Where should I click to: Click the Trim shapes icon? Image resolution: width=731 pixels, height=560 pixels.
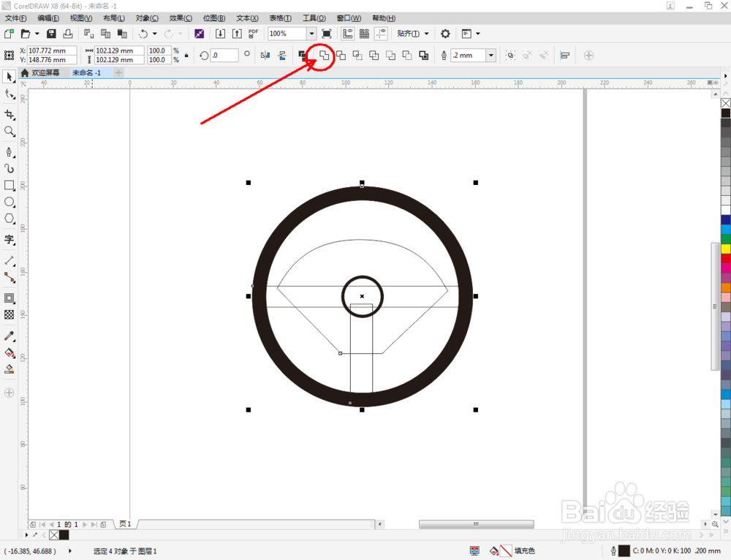coord(341,56)
